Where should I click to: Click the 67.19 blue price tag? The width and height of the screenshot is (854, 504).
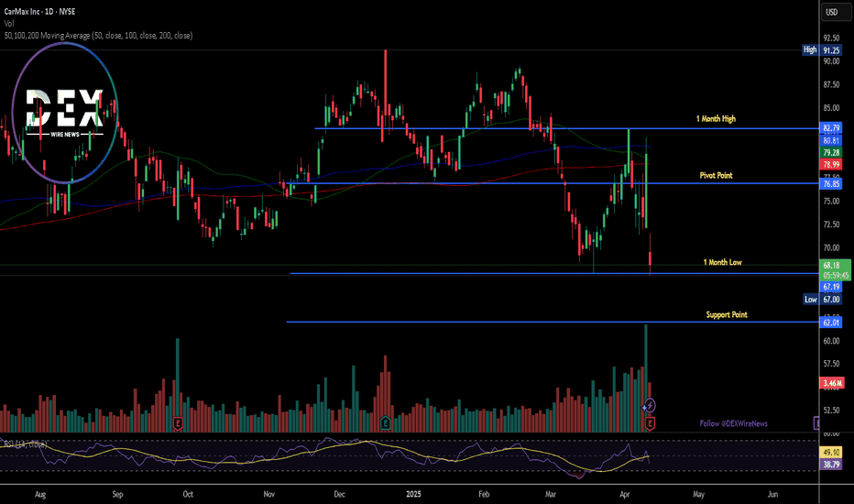pos(831,287)
